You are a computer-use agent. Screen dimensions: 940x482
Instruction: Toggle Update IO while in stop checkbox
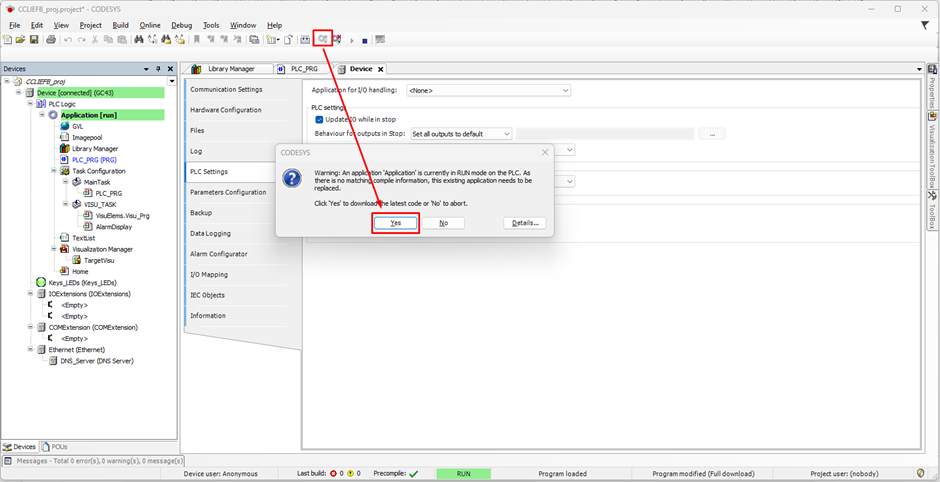[x=319, y=119]
